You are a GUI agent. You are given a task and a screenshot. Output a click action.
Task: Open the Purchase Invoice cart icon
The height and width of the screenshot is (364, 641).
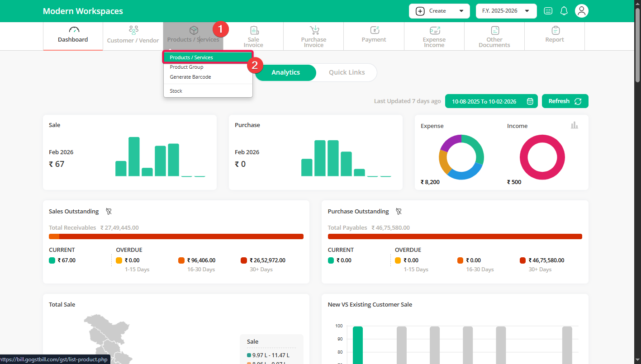314,30
